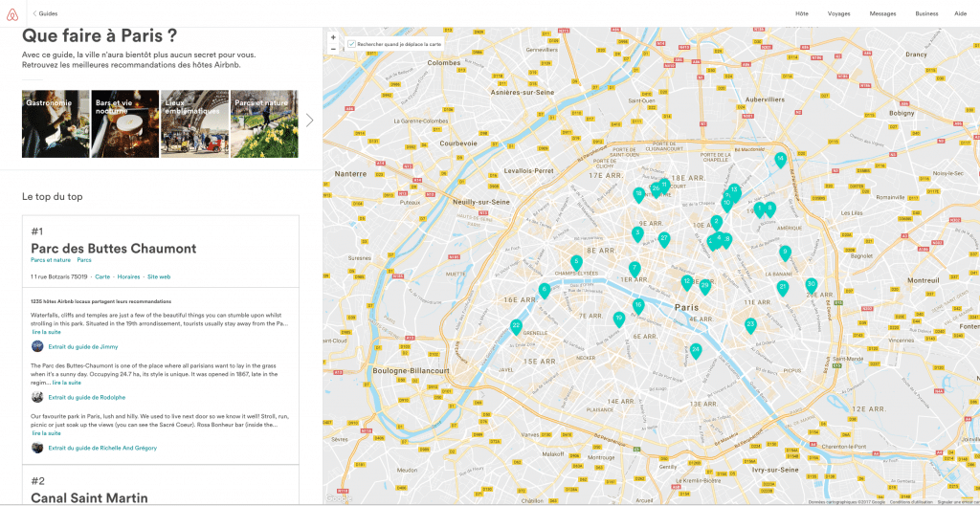Image resolution: width=980 pixels, height=506 pixels.
Task: Open the Gastronomie category thumbnail
Action: click(x=56, y=123)
